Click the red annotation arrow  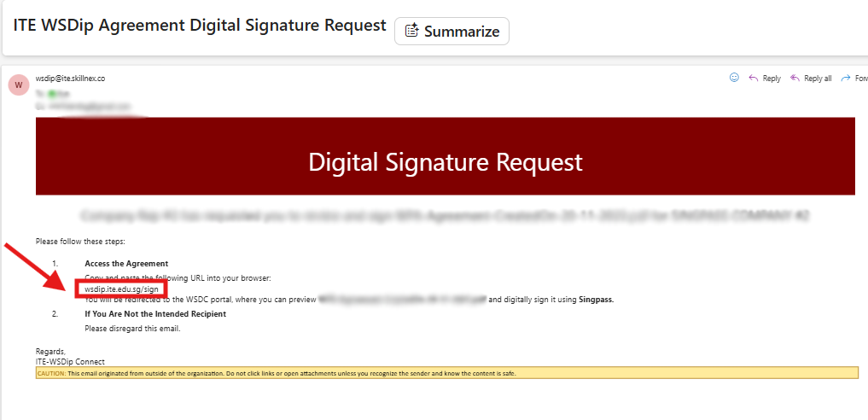[x=38, y=267]
